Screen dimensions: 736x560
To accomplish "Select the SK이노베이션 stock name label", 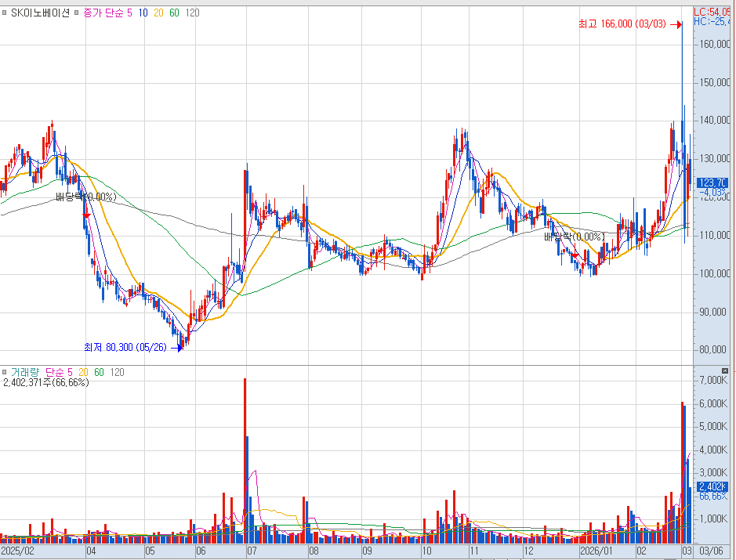I will [41, 13].
